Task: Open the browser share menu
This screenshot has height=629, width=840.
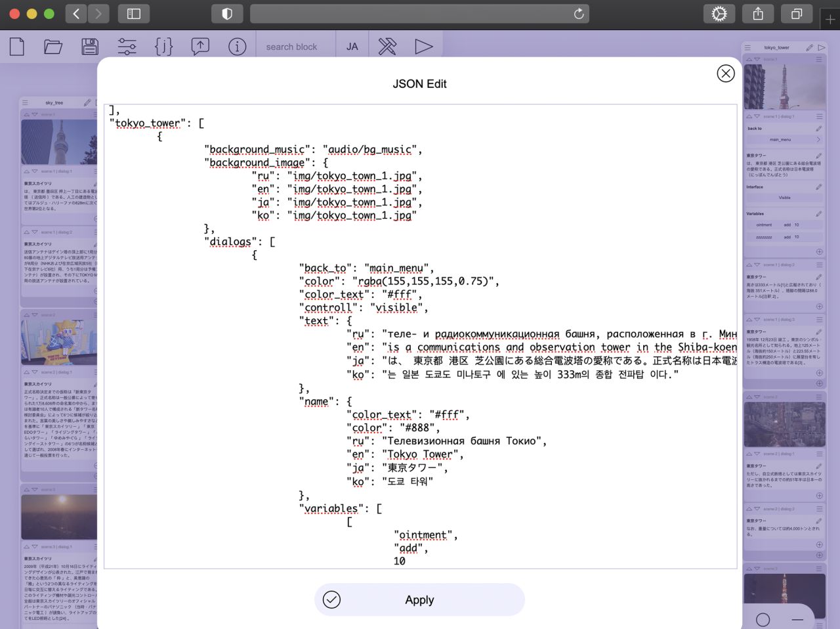Action: click(758, 14)
